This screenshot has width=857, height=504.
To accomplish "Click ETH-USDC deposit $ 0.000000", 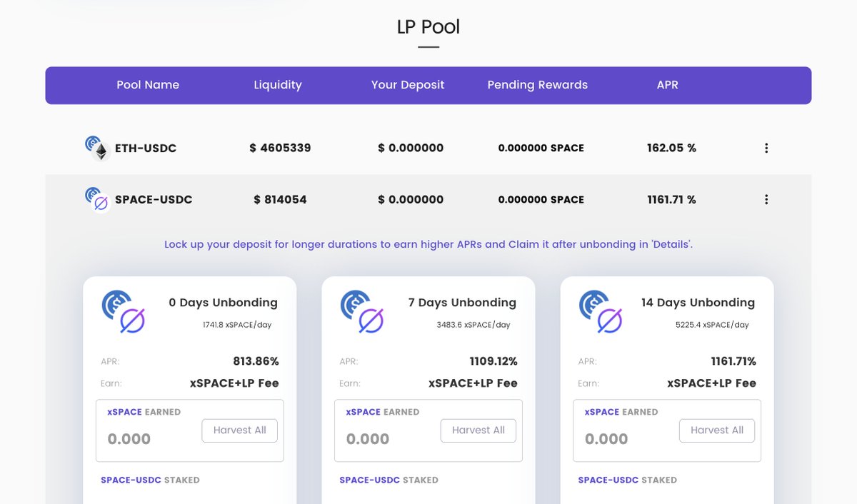I will 411,148.
